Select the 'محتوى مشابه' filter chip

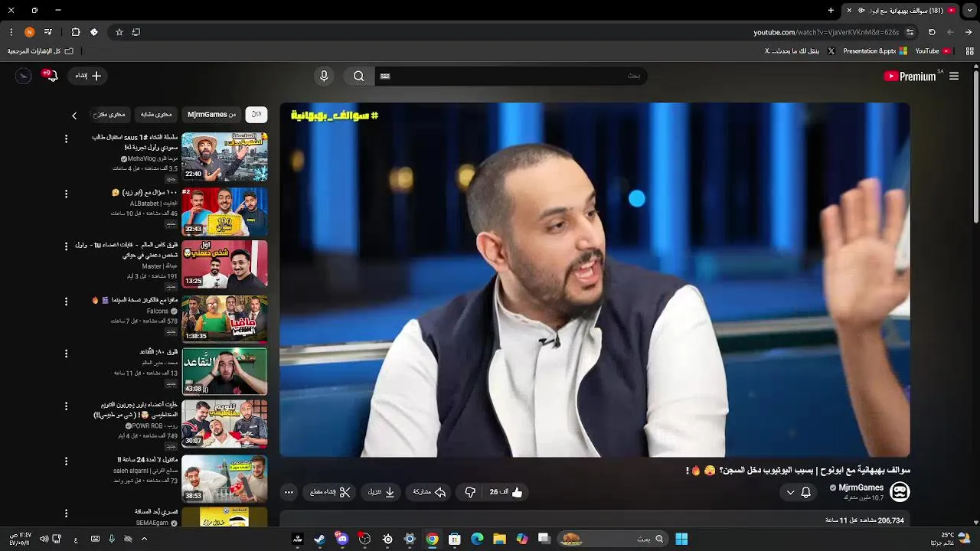(x=156, y=114)
